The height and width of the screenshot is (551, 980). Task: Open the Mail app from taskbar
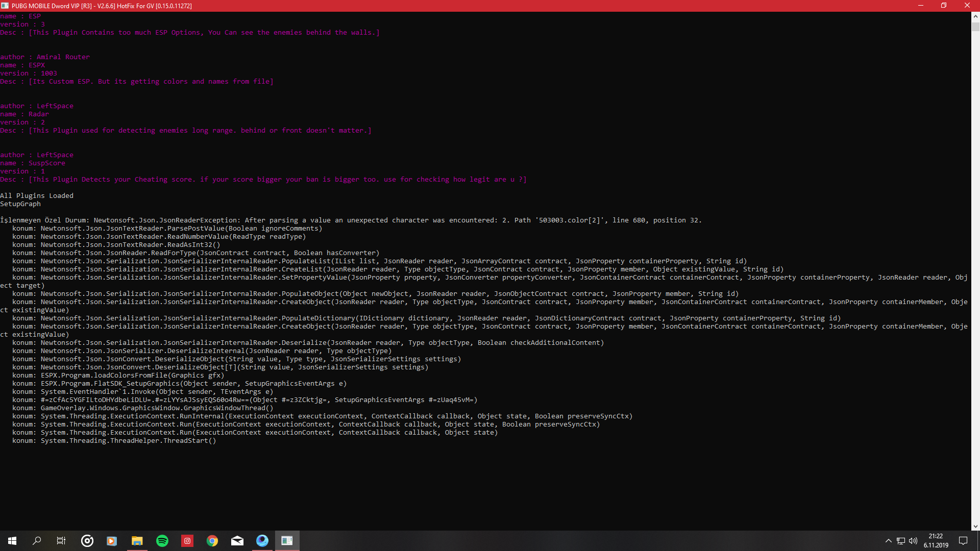pos(237,541)
